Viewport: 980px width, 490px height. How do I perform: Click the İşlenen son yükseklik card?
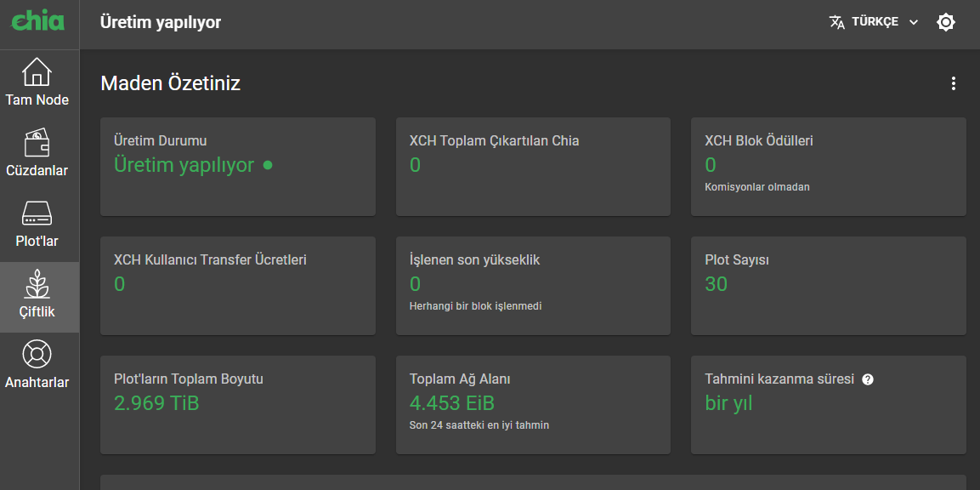(x=533, y=286)
